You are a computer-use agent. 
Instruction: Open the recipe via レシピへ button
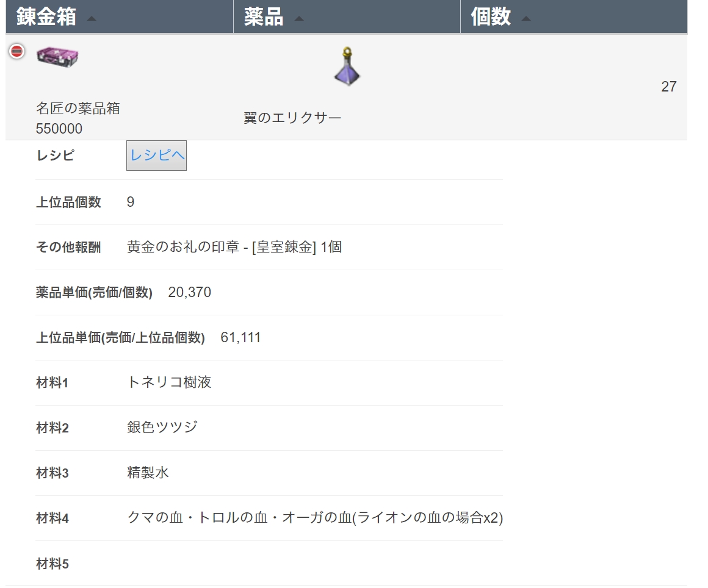157,156
